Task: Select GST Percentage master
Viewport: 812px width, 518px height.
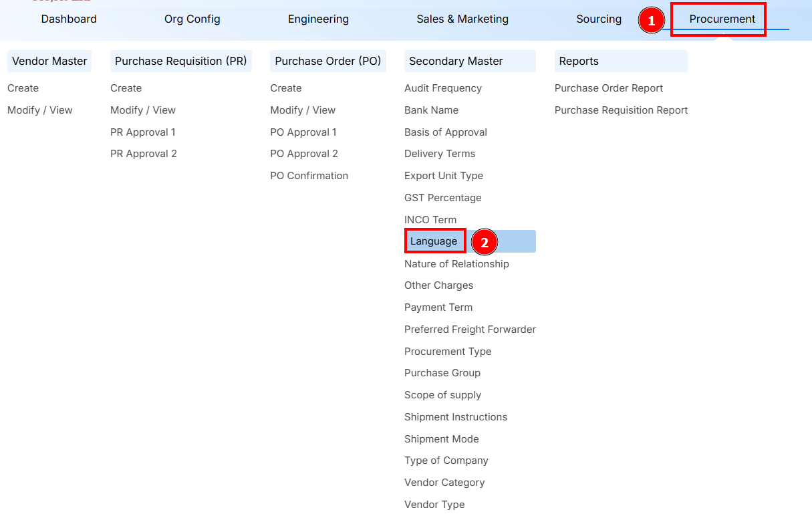Action: point(442,198)
